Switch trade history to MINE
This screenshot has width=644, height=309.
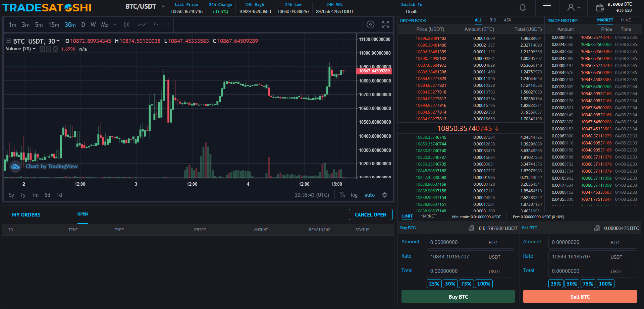[626, 20]
